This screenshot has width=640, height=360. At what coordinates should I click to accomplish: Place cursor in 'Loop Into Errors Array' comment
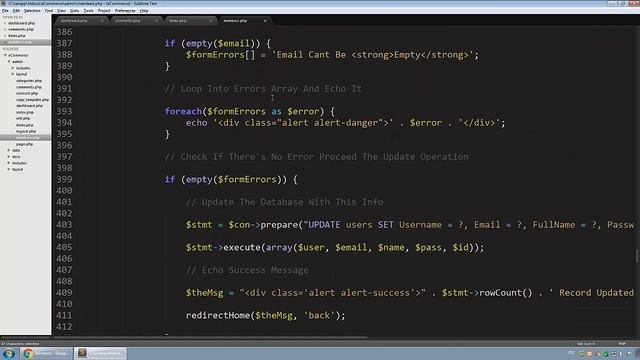(263, 89)
